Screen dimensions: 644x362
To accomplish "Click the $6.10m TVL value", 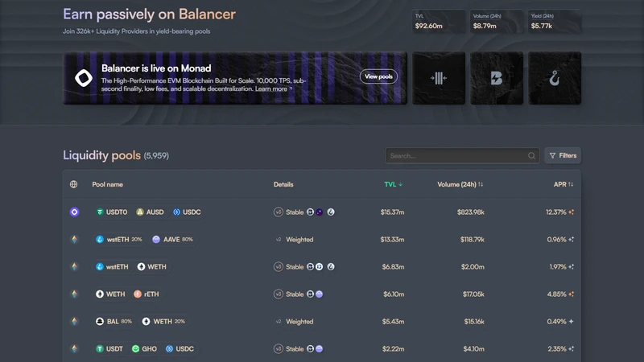I will 394,294.
